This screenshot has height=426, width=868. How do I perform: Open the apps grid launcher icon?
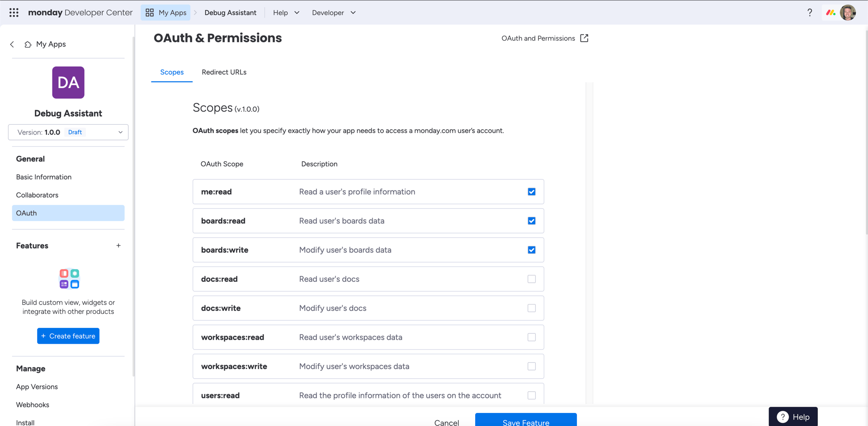pyautogui.click(x=14, y=13)
